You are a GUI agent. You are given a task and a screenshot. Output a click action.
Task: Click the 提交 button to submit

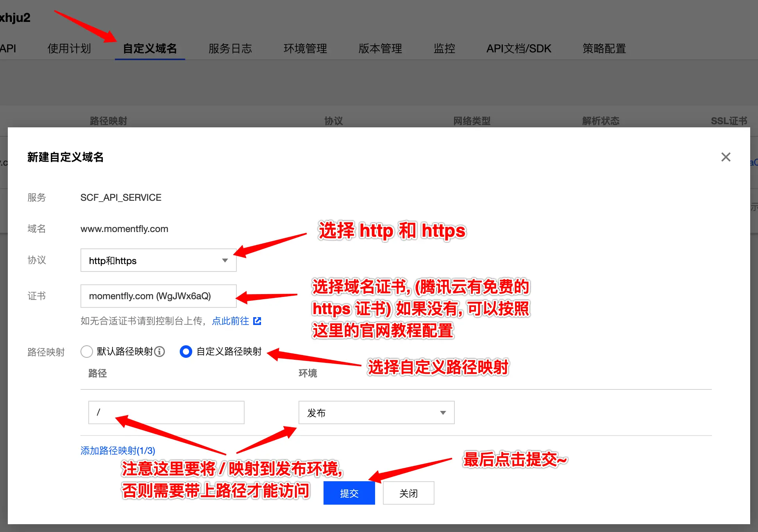pos(349,493)
